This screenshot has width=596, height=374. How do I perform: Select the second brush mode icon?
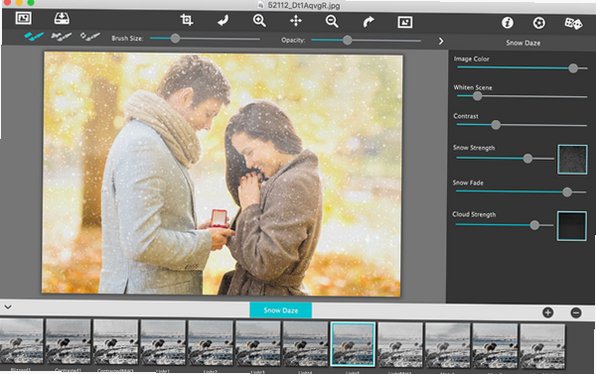pyautogui.click(x=61, y=36)
